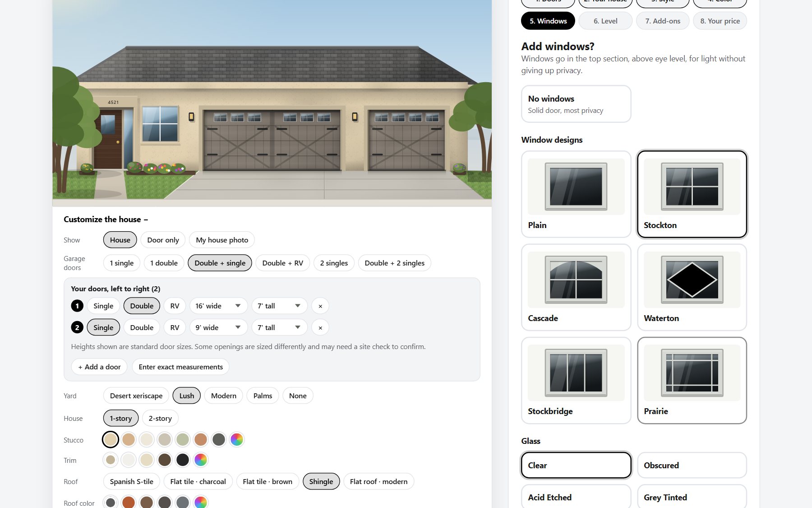This screenshot has width=812, height=508.
Task: Choose Spanish S-tile roof
Action: 132,482
